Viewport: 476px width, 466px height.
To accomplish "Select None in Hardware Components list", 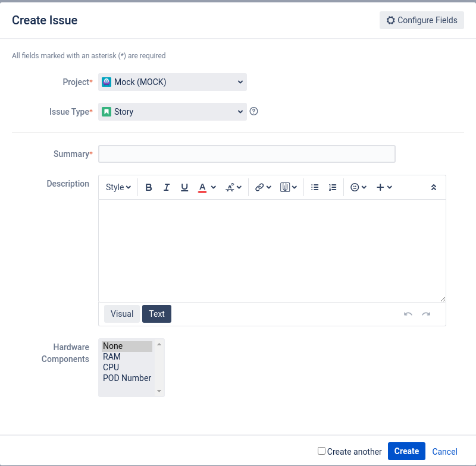I will pos(127,346).
